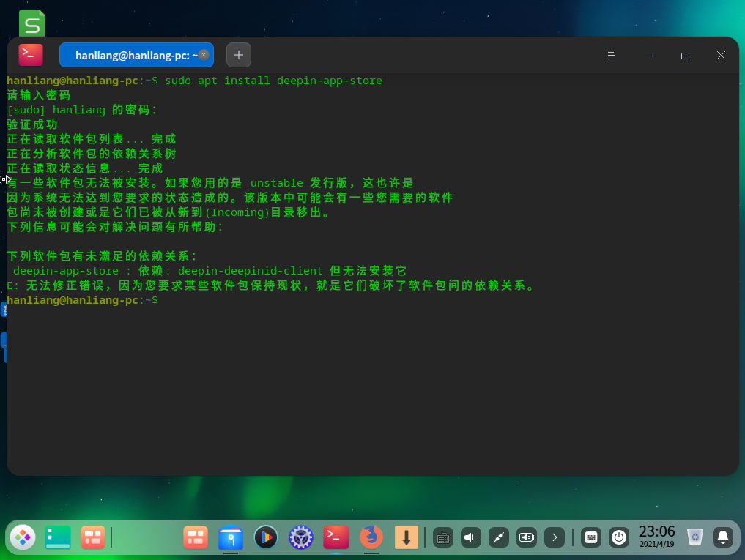Open the notification center bell

point(723,538)
